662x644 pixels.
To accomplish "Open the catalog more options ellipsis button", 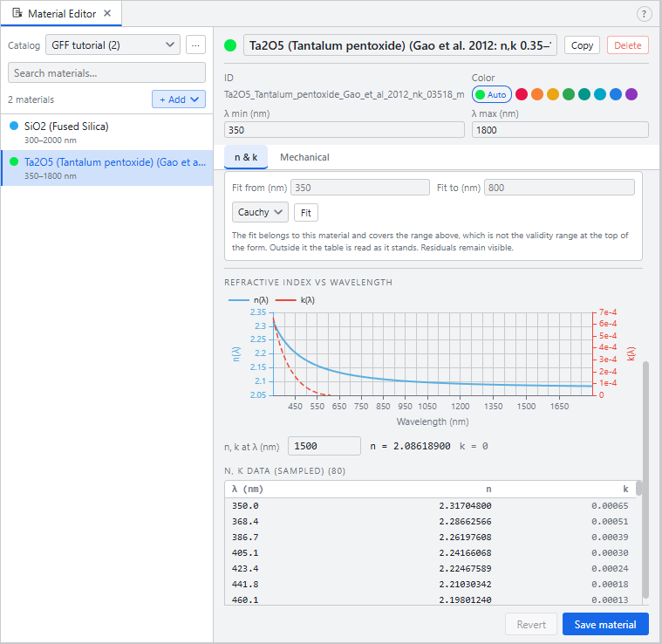I will point(195,45).
